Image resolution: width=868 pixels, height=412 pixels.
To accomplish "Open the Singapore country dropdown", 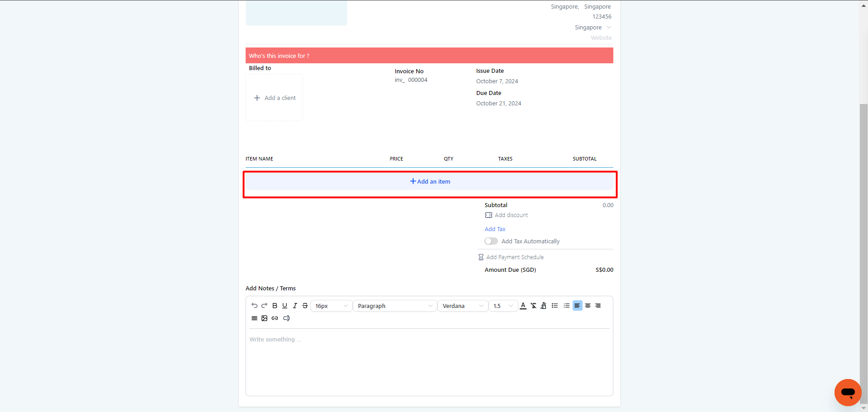I will click(593, 28).
